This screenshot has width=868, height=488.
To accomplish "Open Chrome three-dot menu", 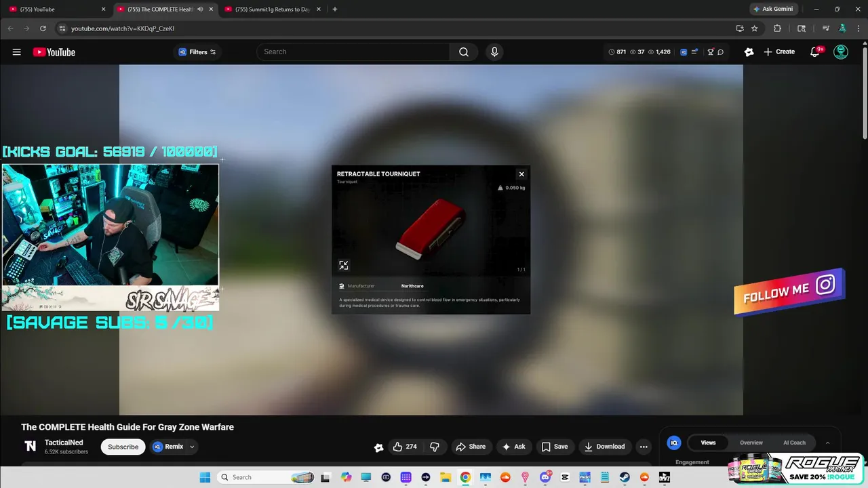I will (x=859, y=28).
